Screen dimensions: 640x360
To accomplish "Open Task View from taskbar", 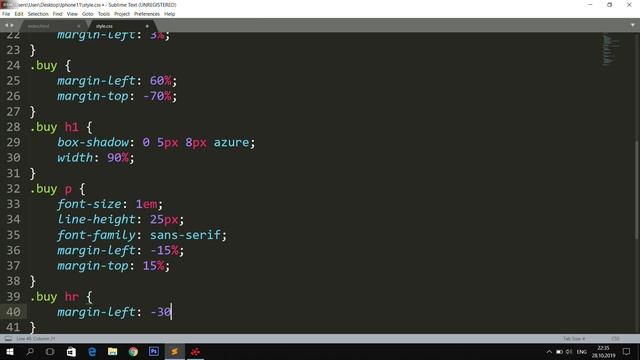I will pyautogui.click(x=50, y=351).
